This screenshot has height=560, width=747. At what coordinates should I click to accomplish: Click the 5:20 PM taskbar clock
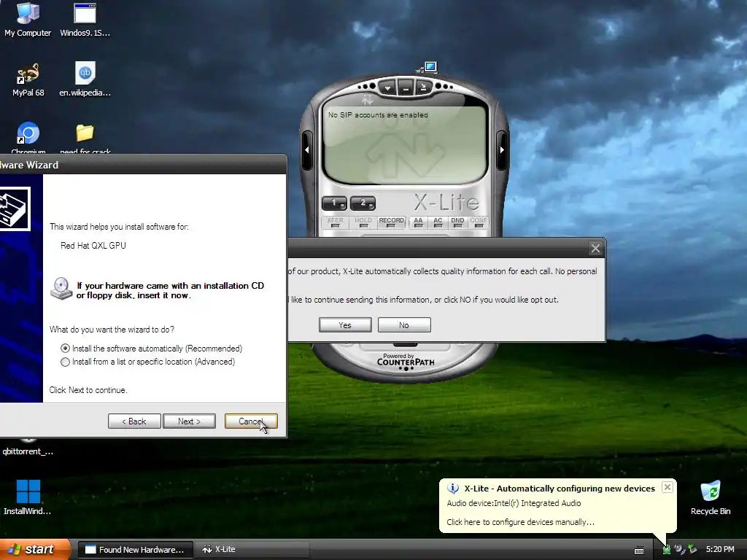[x=720, y=550]
